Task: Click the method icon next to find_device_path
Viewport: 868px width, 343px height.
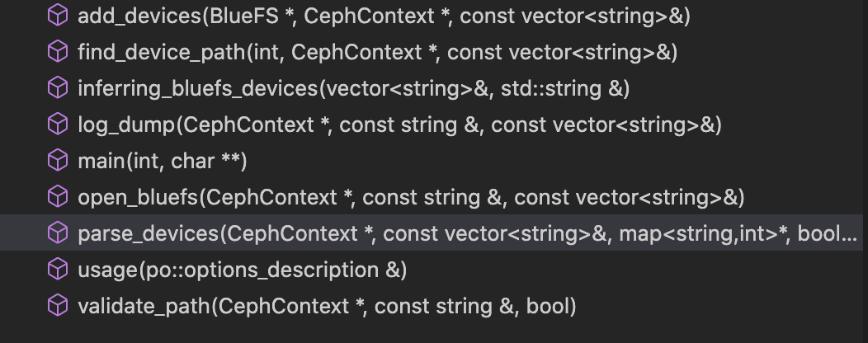Action: click(57, 52)
